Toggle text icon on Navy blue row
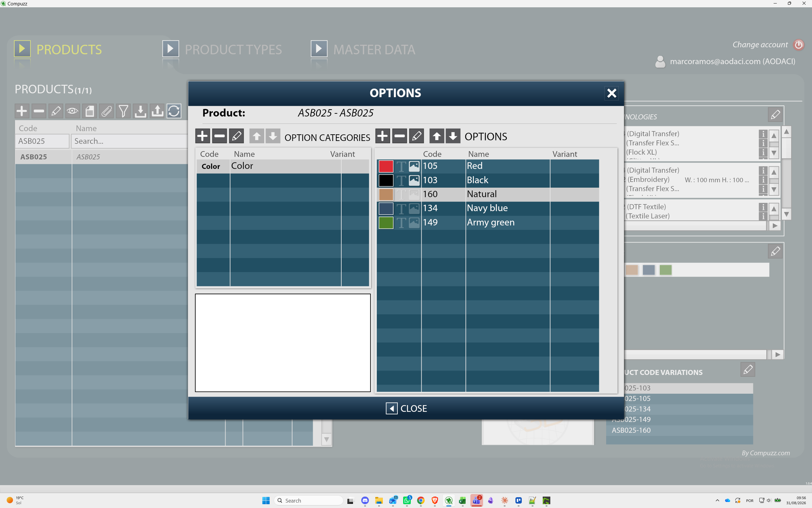Screen dimensions: 812x508 (401, 209)
